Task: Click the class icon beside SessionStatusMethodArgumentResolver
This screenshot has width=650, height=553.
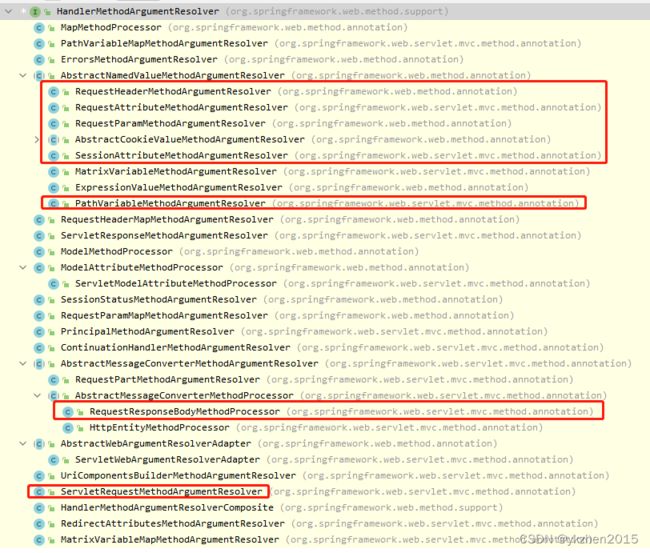Action: click(39, 300)
